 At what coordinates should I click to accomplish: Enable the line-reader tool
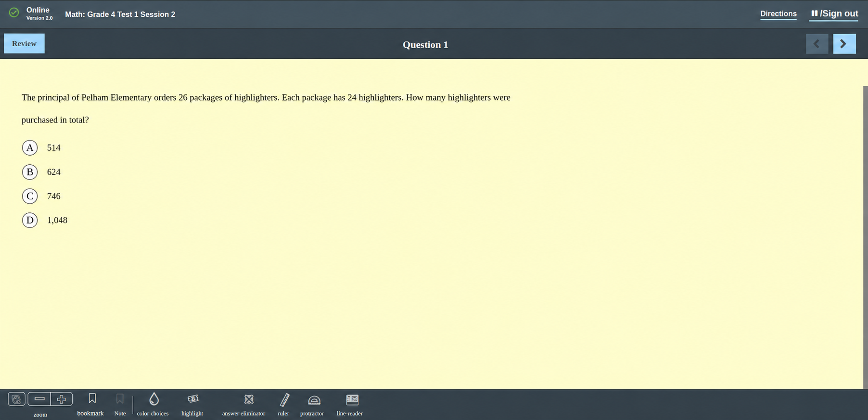pos(351,404)
